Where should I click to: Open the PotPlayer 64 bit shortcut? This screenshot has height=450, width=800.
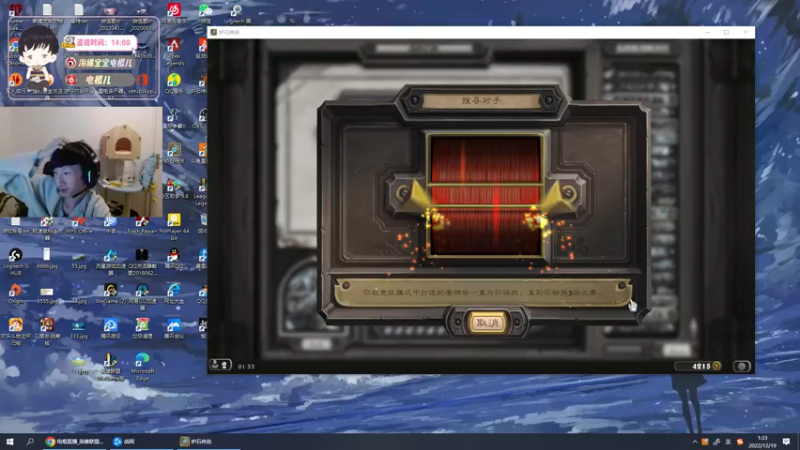click(174, 227)
